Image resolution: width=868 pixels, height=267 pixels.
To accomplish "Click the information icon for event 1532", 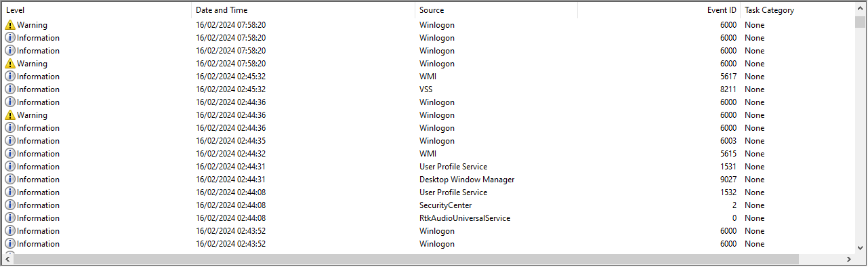I will tap(10, 192).
